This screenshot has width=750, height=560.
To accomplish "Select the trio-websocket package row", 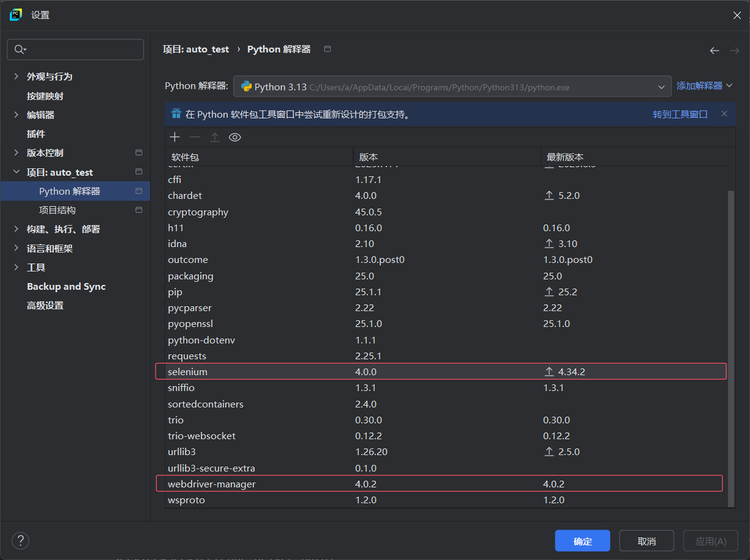I will 446,436.
